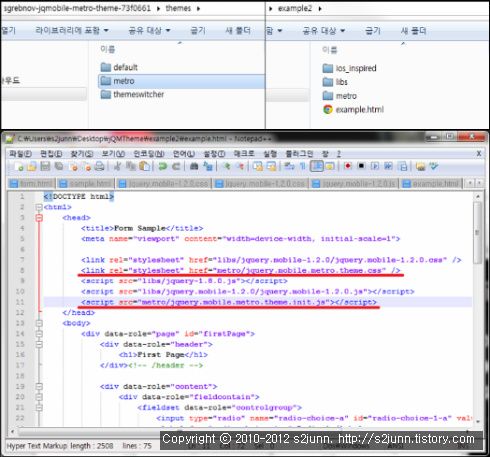Toggle Show All Characters pilcrow button

[303, 166]
